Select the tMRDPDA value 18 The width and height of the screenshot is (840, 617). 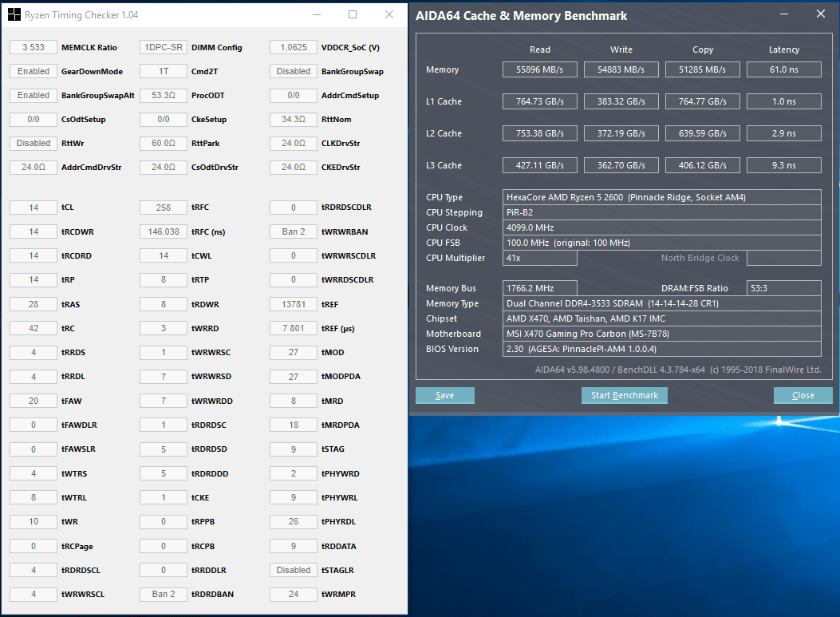[x=294, y=425]
